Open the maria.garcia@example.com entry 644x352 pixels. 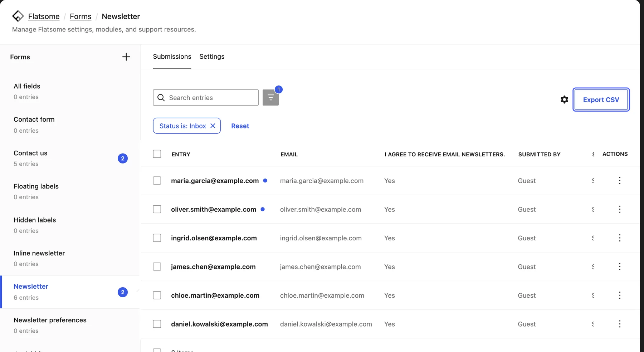[x=215, y=181]
